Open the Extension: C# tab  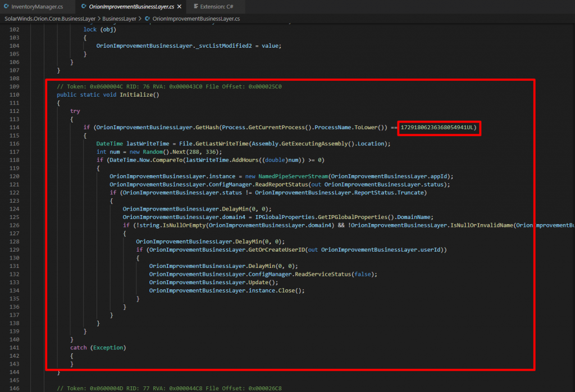tap(216, 7)
